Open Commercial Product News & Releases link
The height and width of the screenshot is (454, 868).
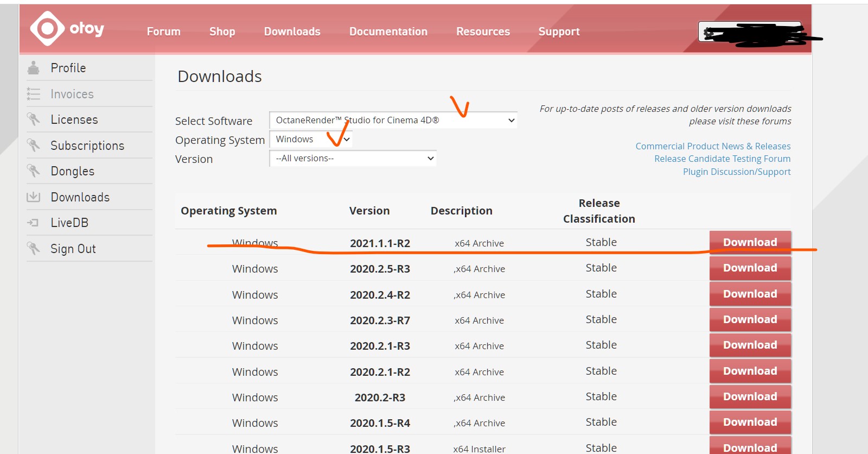pyautogui.click(x=713, y=146)
